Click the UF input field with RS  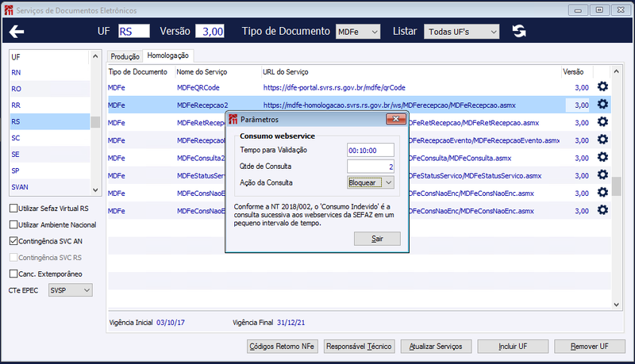(x=134, y=31)
